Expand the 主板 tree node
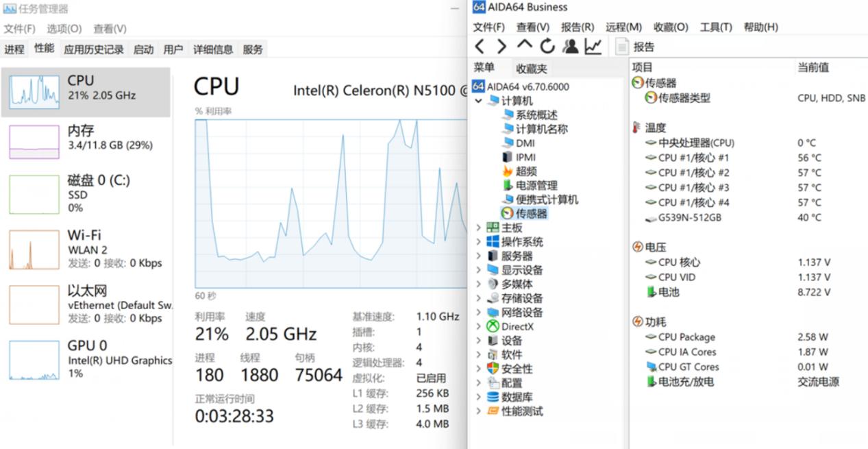 (x=478, y=228)
